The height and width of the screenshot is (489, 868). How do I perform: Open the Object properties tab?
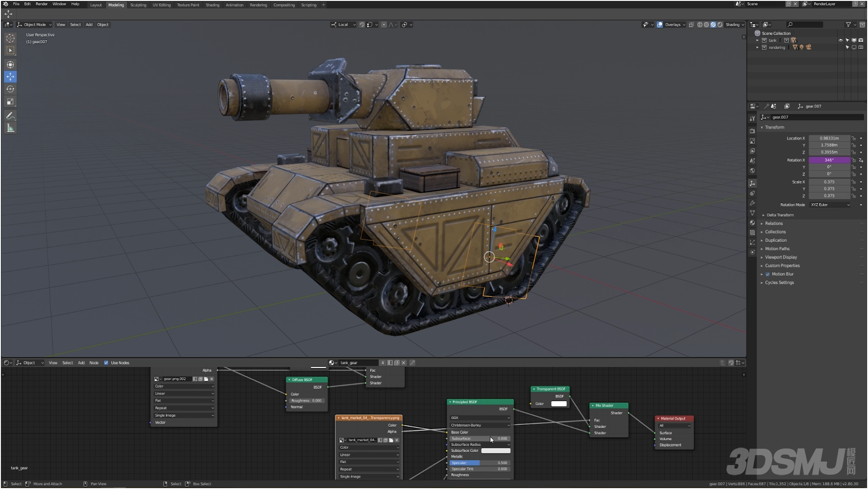(752, 183)
